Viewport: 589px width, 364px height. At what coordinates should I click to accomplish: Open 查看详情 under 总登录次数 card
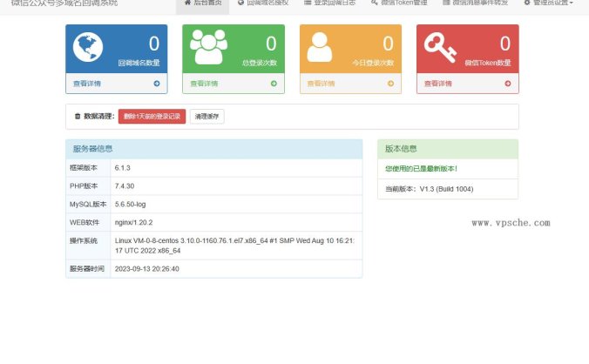tap(204, 84)
